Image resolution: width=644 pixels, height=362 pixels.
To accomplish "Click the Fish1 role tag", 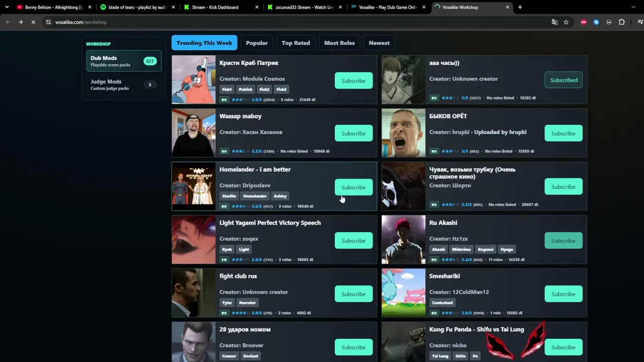I will (227, 89).
